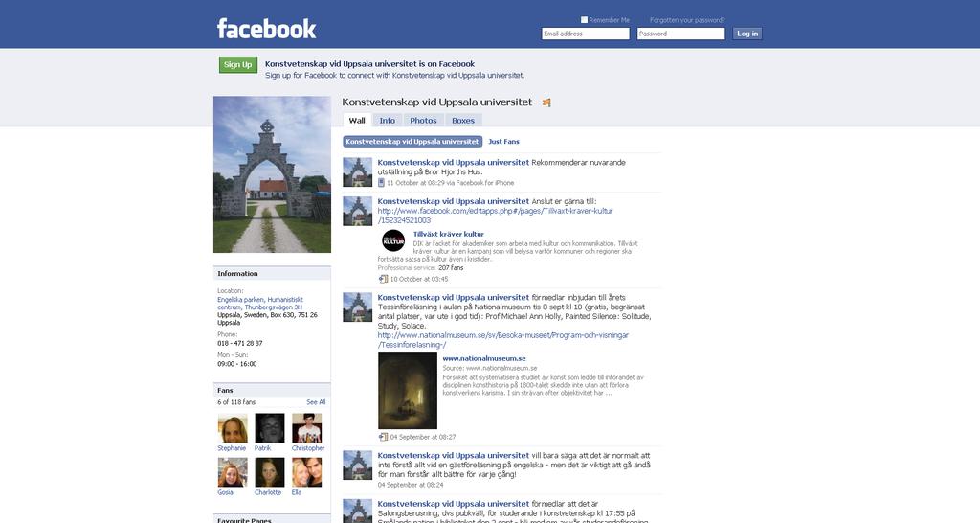Image resolution: width=980 pixels, height=523 pixels.
Task: Click the 11 October at 08:29 timestamp
Action: coord(415,183)
